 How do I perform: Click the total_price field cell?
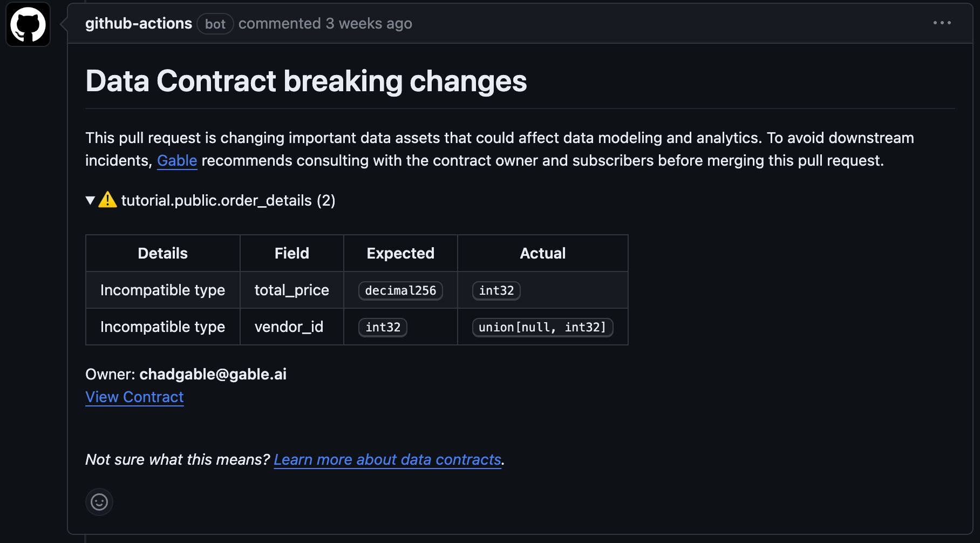(291, 290)
